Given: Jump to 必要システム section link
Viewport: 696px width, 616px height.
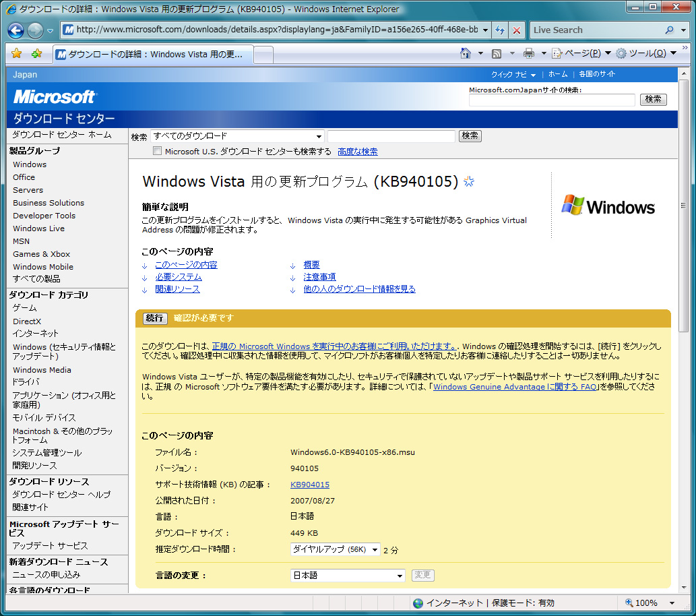Looking at the screenshot, I should [x=179, y=277].
